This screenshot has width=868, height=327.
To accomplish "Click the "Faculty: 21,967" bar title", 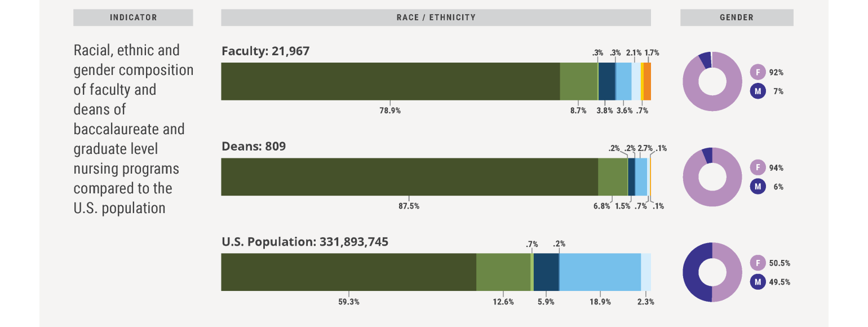I will pyautogui.click(x=265, y=51).
